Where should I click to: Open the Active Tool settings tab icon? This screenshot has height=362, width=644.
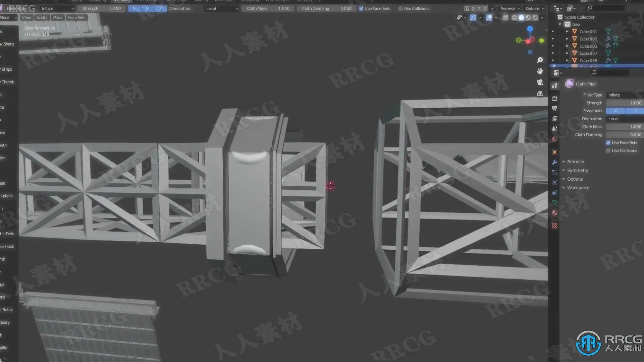(x=554, y=86)
